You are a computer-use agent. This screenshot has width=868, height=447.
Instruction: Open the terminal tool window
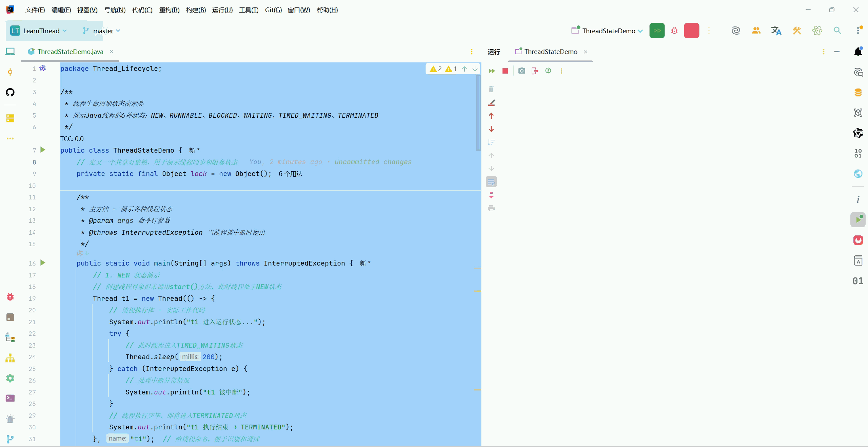tap(10, 398)
